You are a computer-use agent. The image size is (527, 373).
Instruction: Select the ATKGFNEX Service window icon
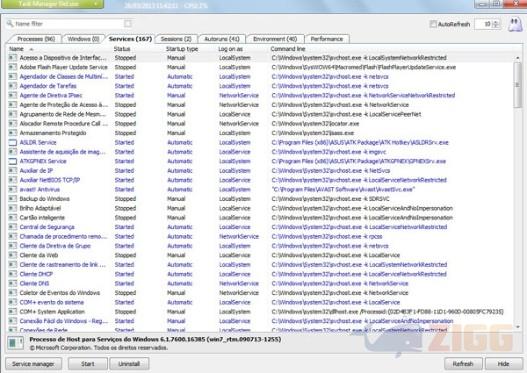click(13, 161)
